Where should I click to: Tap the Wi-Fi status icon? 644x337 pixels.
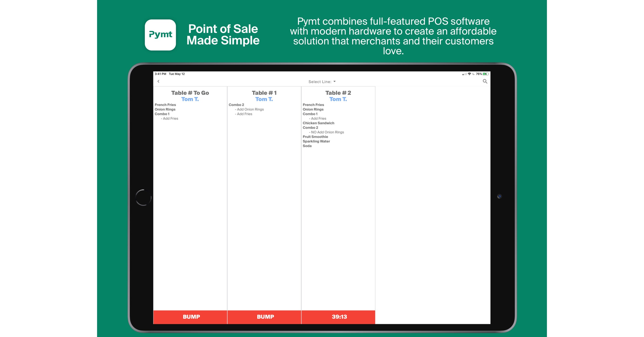click(469, 74)
